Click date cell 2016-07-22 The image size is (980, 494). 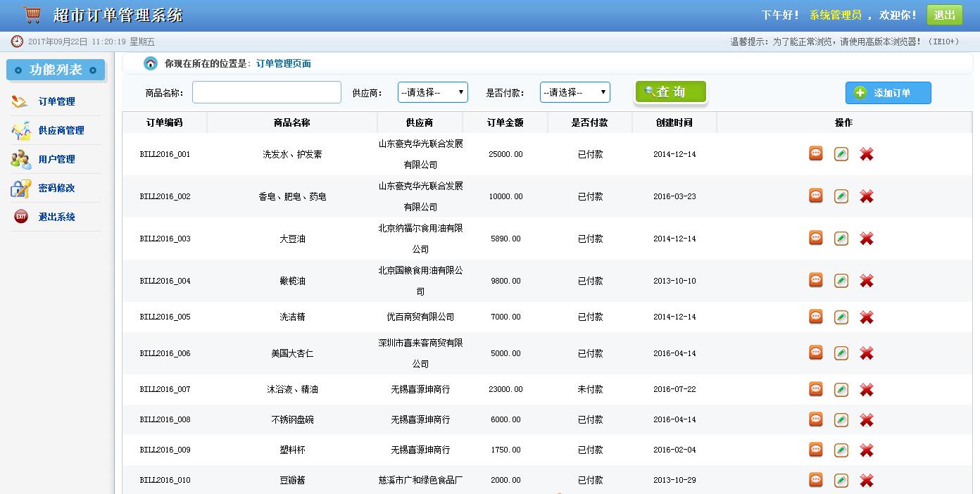coord(674,389)
